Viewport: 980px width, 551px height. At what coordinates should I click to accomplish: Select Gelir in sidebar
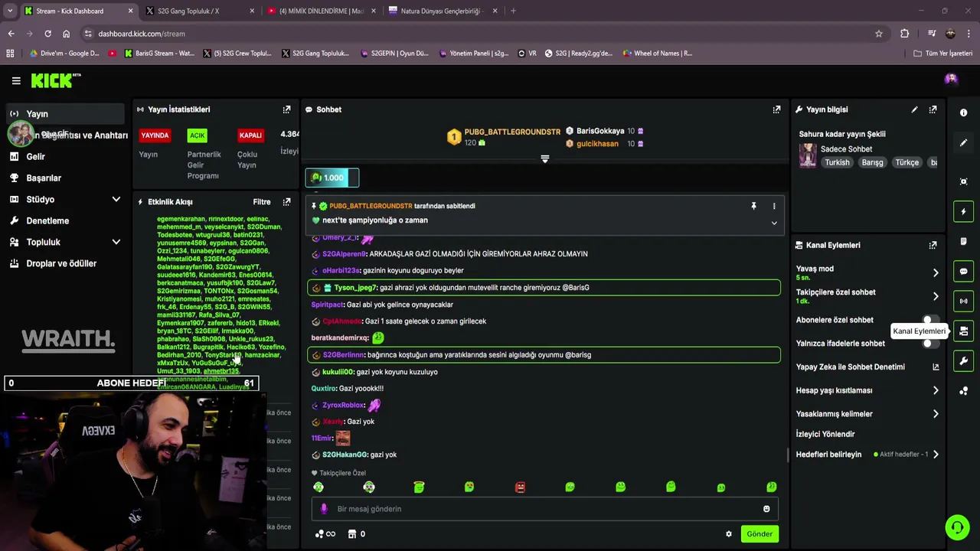[x=65, y=156]
